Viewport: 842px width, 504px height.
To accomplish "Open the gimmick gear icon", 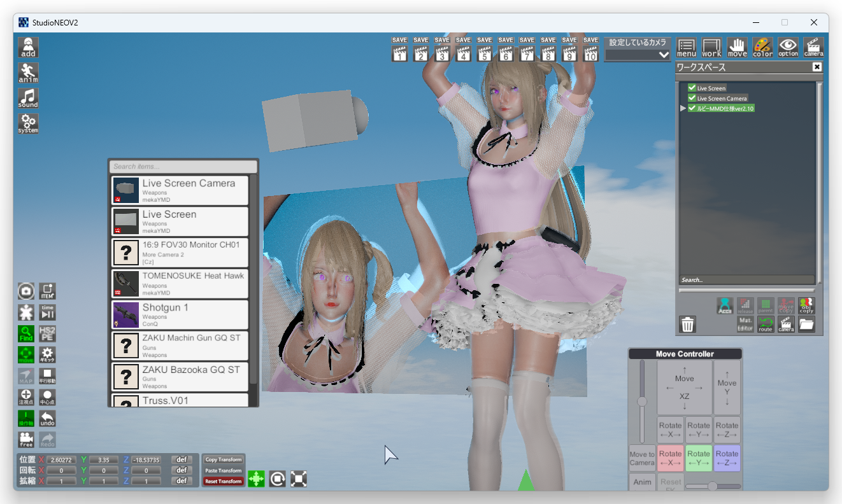I will 48,354.
